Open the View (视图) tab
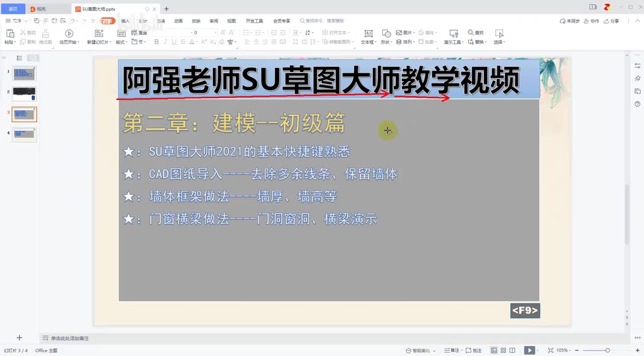This screenshot has width=644, height=356. [231, 21]
